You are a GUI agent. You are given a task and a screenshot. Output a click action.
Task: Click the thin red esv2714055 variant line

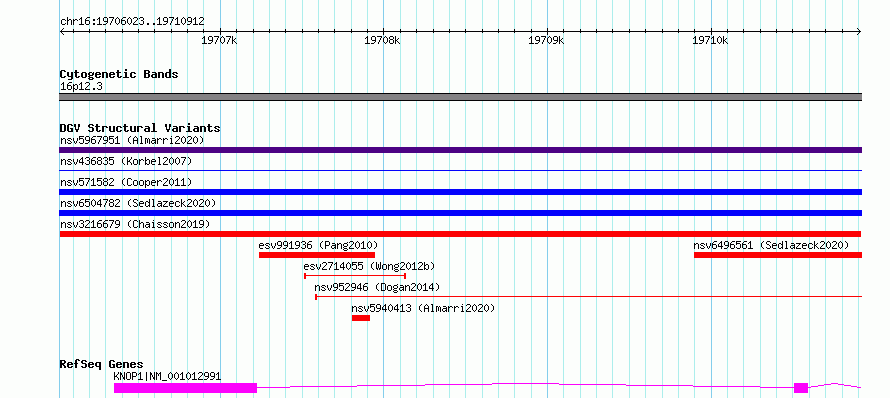coord(355,276)
